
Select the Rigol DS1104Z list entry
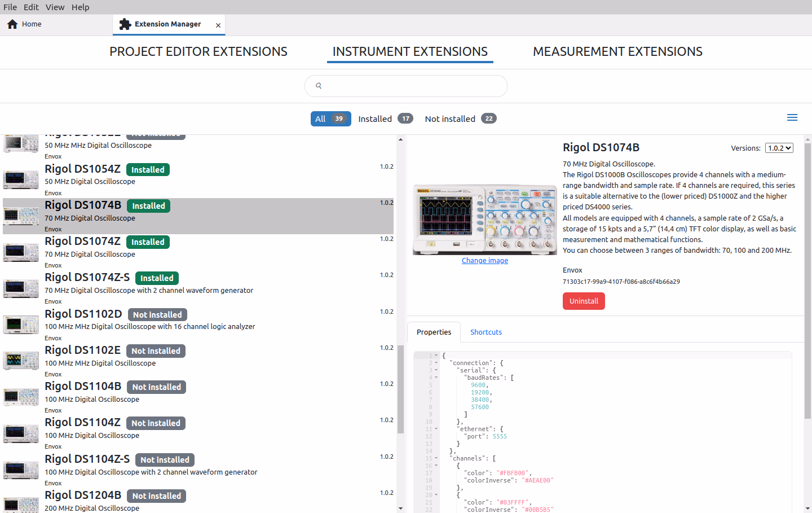[x=198, y=433]
